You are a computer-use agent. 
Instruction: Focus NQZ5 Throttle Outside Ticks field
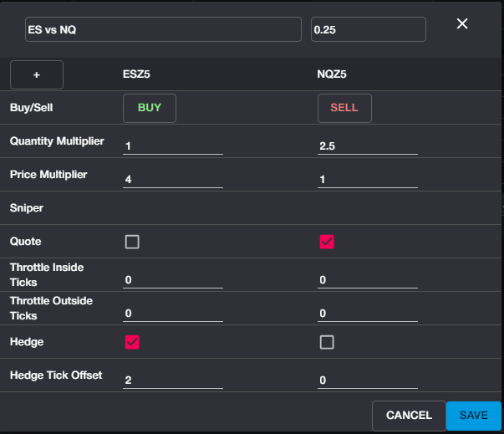[368, 313]
